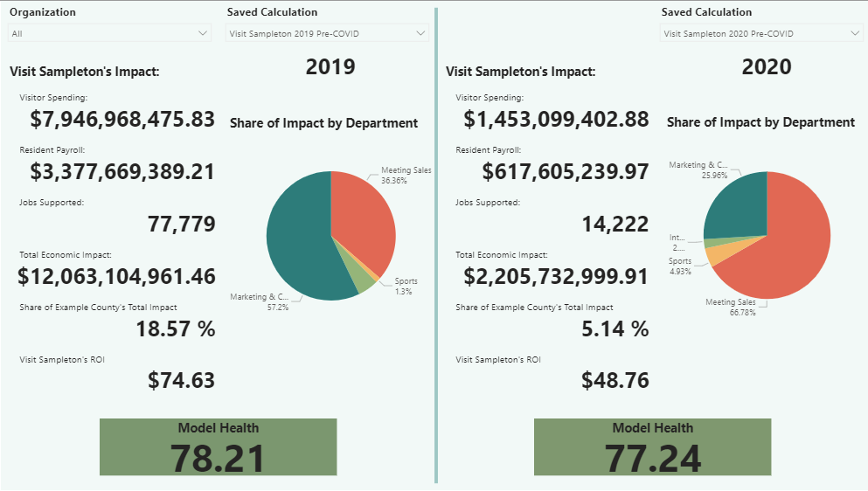
Task: Expand the Visit Sampleton 2020 Pre-COVID saved calculation dropdown
Action: 761,33
